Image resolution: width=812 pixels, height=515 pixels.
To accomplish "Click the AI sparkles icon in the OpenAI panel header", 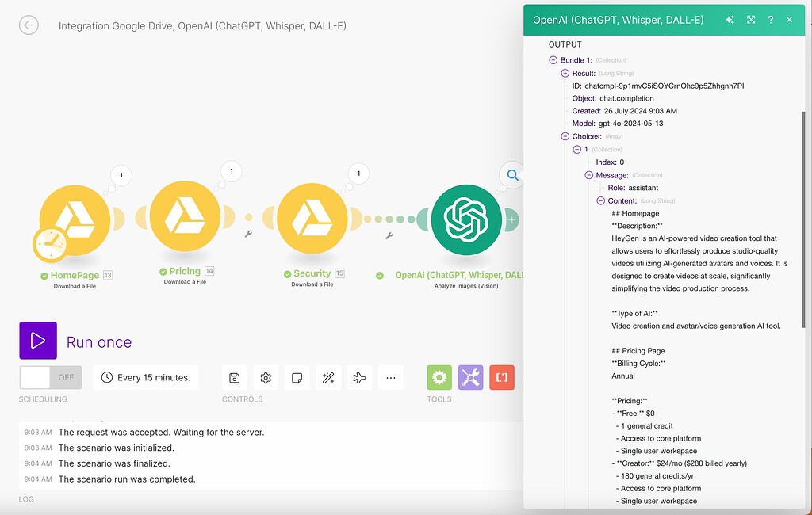I will pos(730,19).
